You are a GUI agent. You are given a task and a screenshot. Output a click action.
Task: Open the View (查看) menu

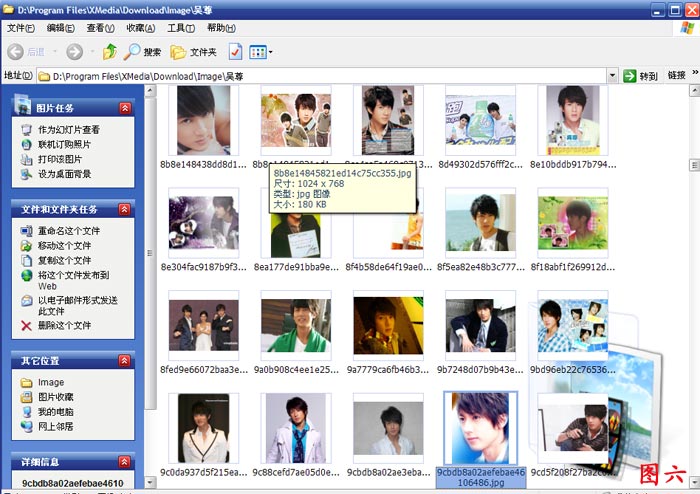(x=100, y=28)
